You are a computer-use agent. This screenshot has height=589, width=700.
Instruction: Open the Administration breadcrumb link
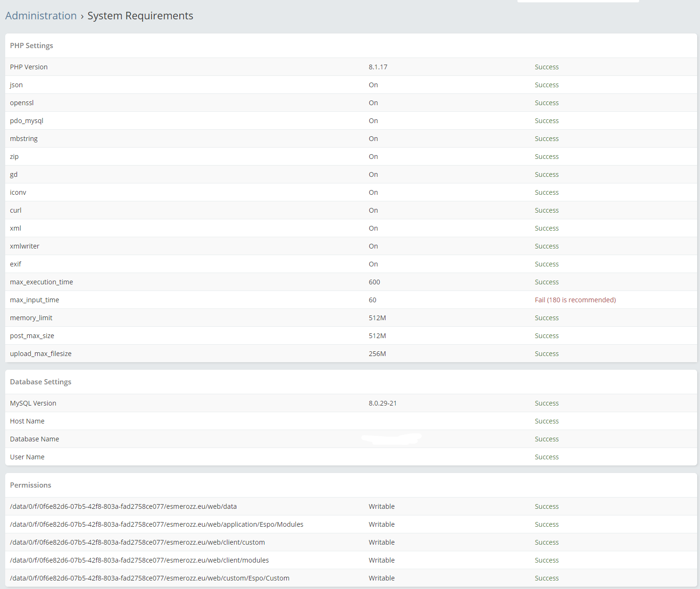pyautogui.click(x=41, y=16)
